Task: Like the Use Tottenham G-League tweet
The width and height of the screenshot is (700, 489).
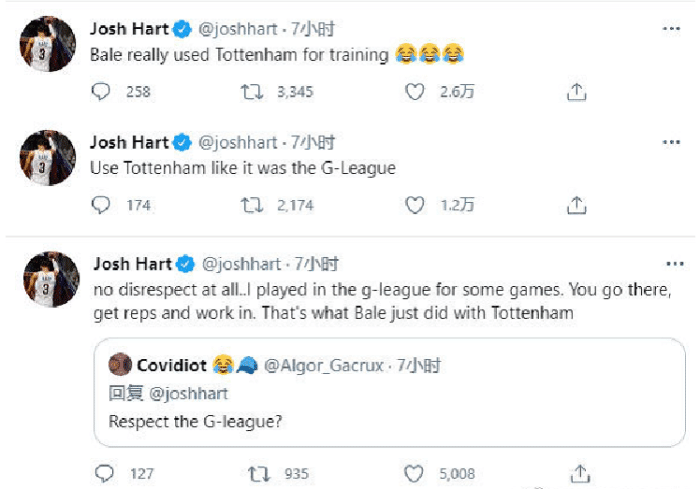Action: (x=415, y=205)
